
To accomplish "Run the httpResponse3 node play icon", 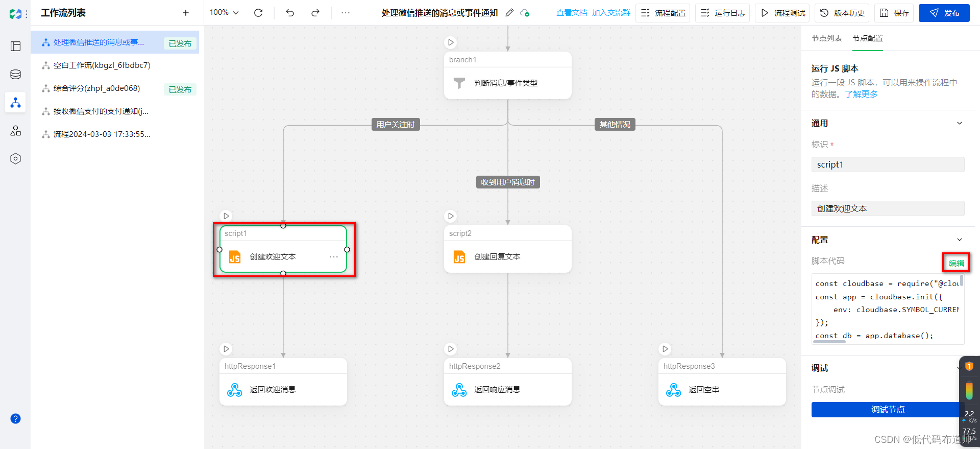I will 665,349.
